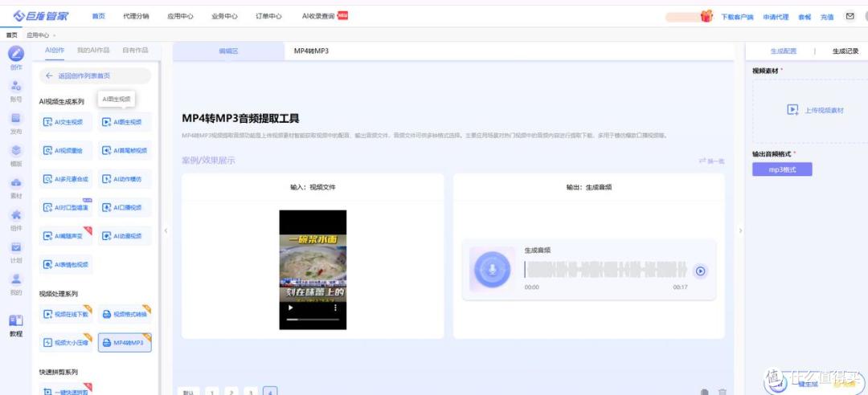Collapse the right panel with the arrow handle
This screenshot has height=395, width=868.
click(x=741, y=230)
